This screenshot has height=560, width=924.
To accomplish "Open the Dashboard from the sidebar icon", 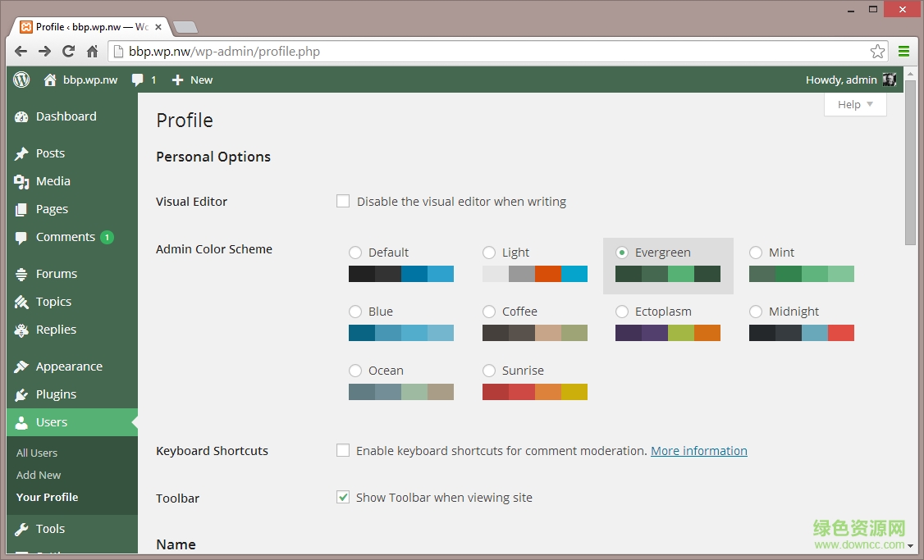I will [x=21, y=116].
